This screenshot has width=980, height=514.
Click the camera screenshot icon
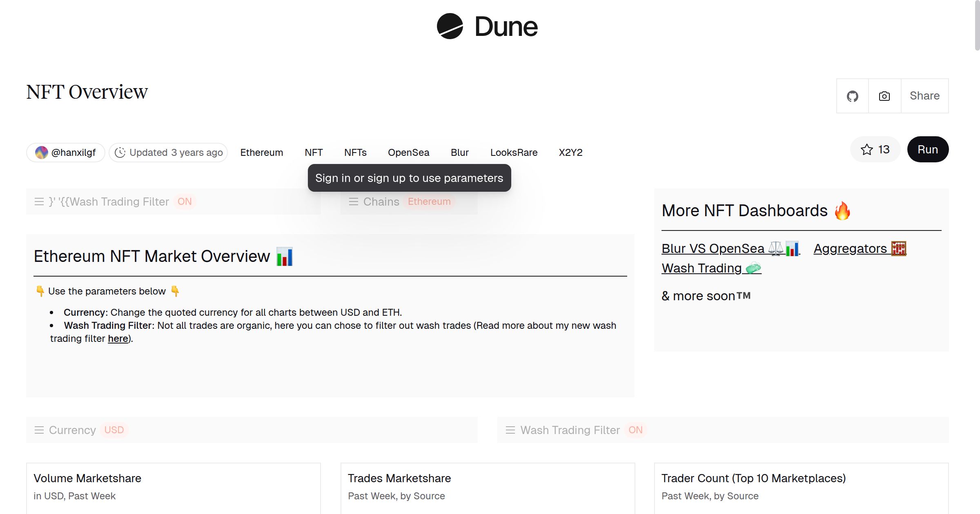coord(884,96)
